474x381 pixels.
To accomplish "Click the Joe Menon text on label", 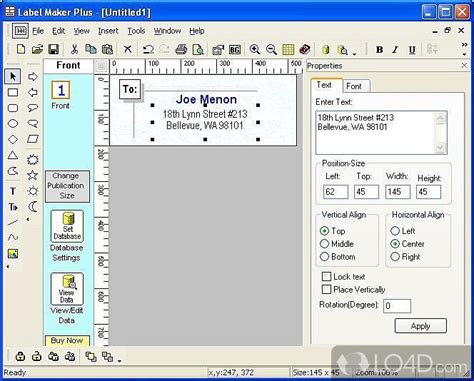I will coord(206,99).
